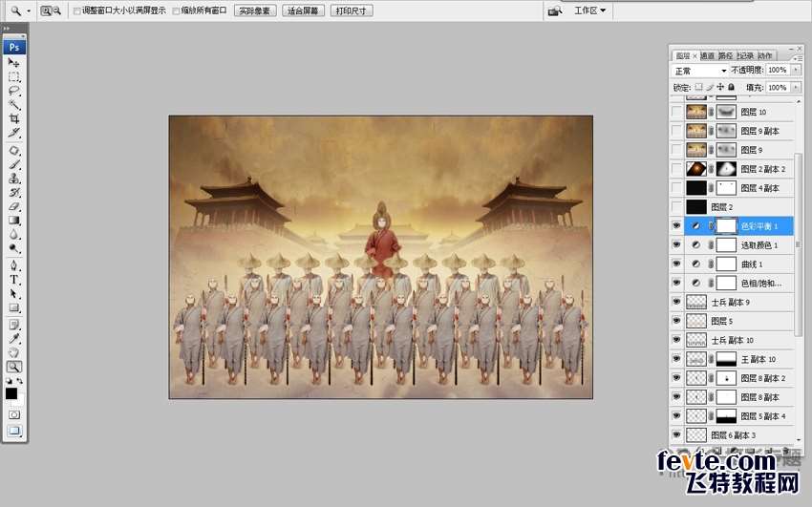Toggle Lock Transparent Pixels checkbox
Image resolution: width=812 pixels, height=507 pixels.
pos(698,87)
